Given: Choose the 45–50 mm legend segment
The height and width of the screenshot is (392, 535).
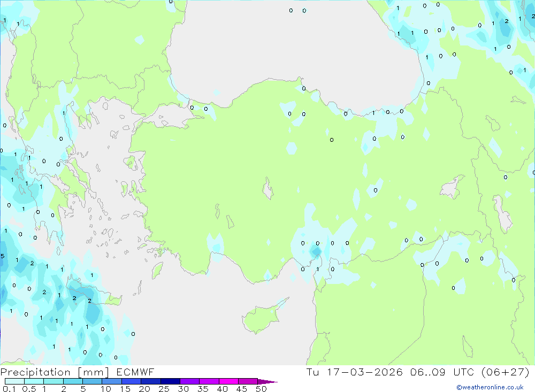Looking at the screenshot, I should 248,381.
